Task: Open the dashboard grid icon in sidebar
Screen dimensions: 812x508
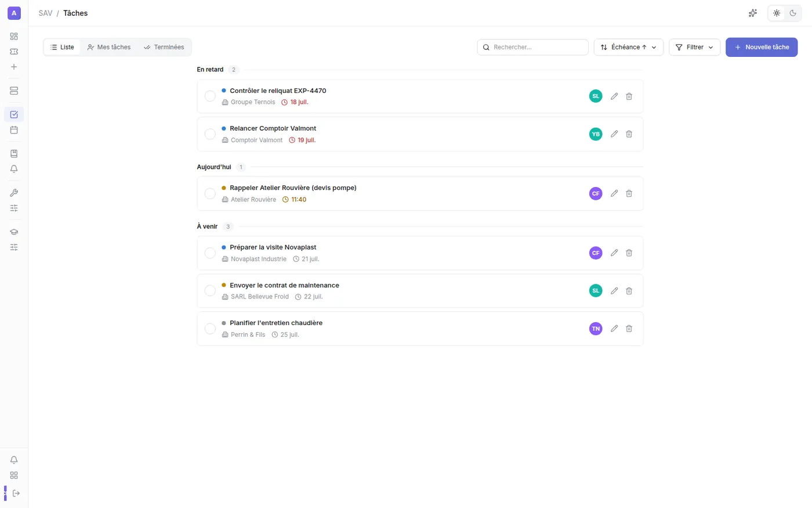Action: point(14,36)
